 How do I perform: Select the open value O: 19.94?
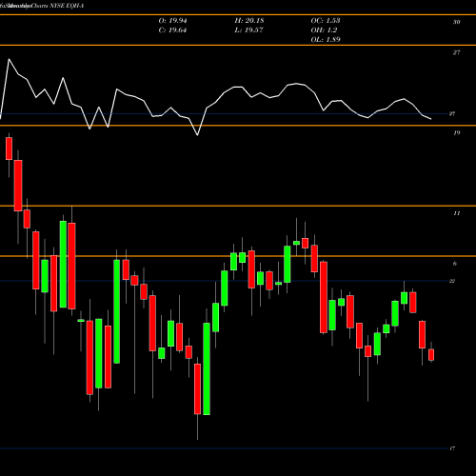click(x=172, y=21)
